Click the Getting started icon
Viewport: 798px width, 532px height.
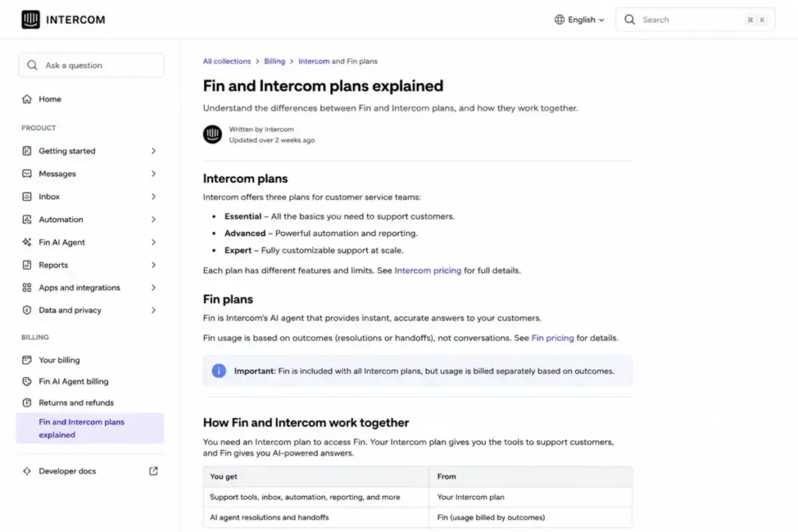coord(27,151)
